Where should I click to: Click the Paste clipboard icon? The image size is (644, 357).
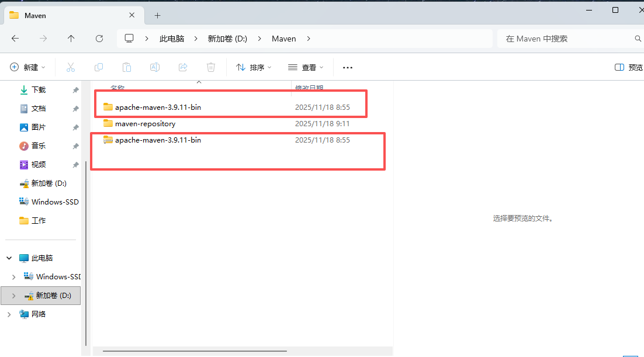pos(127,67)
